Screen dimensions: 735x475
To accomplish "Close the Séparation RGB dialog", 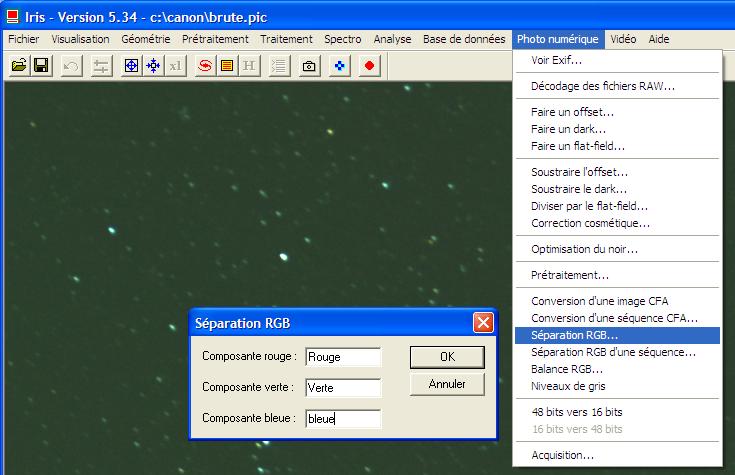I will tap(483, 323).
